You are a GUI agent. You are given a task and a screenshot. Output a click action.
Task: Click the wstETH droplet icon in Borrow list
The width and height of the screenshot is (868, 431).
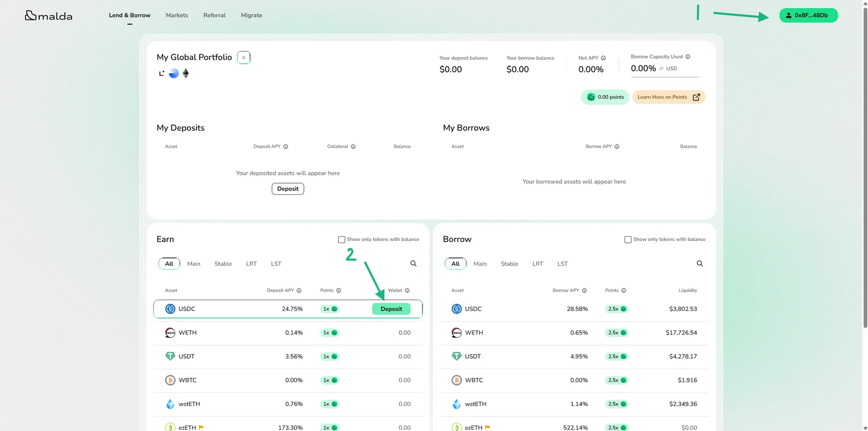click(457, 404)
